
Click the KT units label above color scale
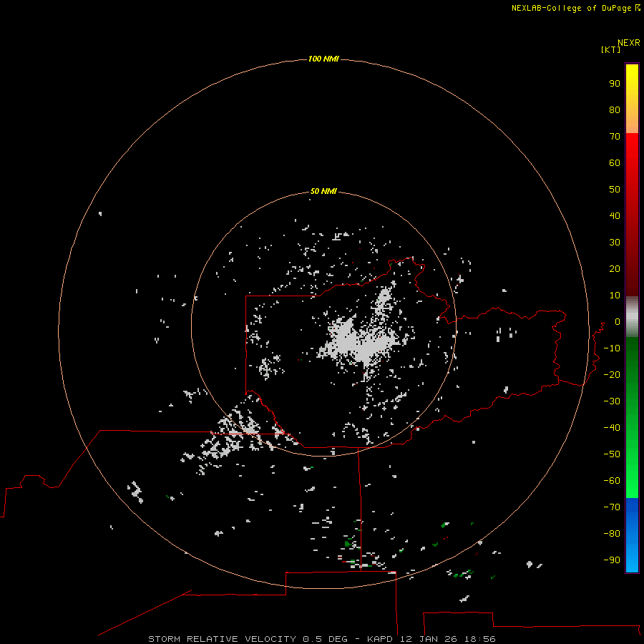pyautogui.click(x=611, y=49)
